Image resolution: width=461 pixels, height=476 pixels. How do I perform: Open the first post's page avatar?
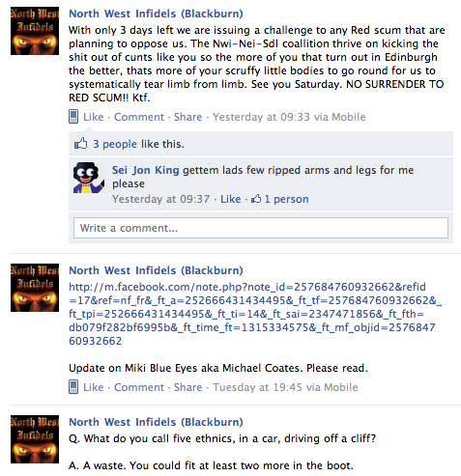(35, 31)
